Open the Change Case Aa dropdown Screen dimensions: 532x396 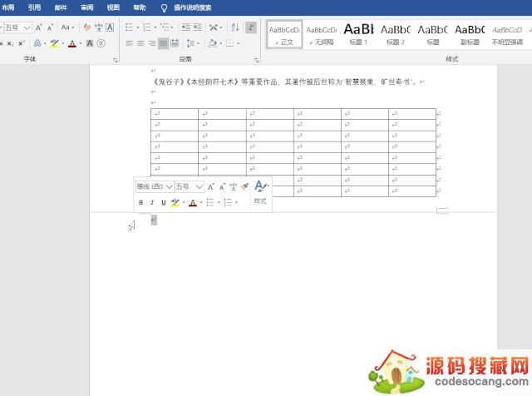point(68,27)
